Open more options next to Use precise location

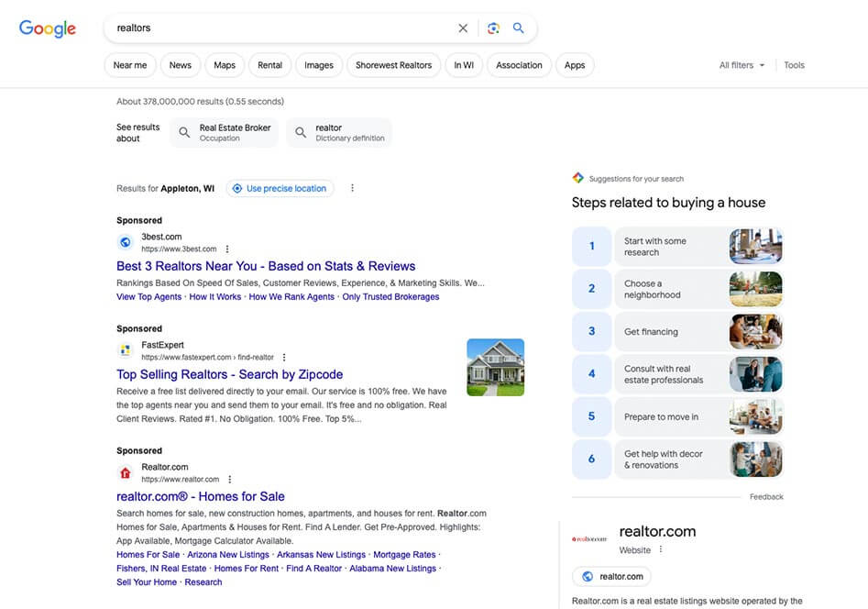[x=352, y=188]
